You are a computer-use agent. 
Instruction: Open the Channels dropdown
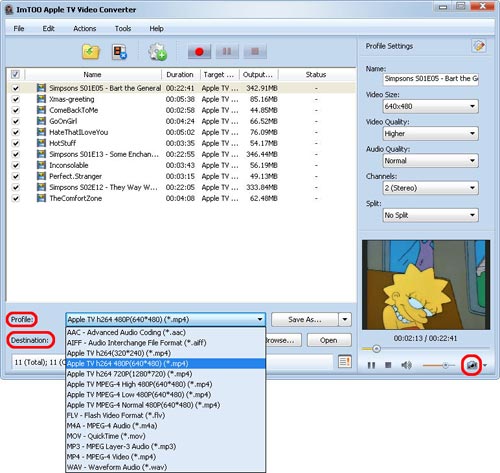431,188
